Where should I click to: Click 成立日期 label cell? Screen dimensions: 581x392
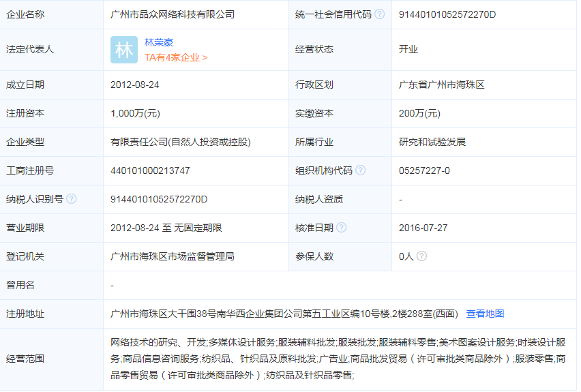tap(52, 85)
